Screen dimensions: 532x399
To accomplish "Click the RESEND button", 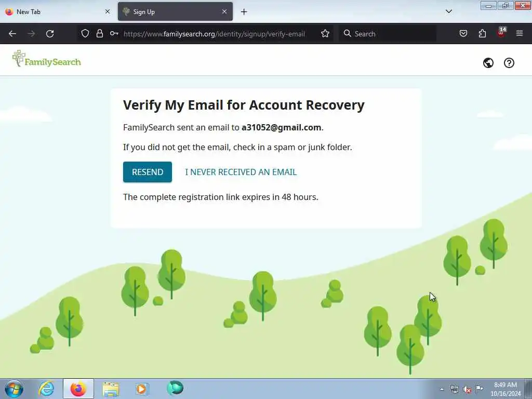I will pyautogui.click(x=147, y=172).
